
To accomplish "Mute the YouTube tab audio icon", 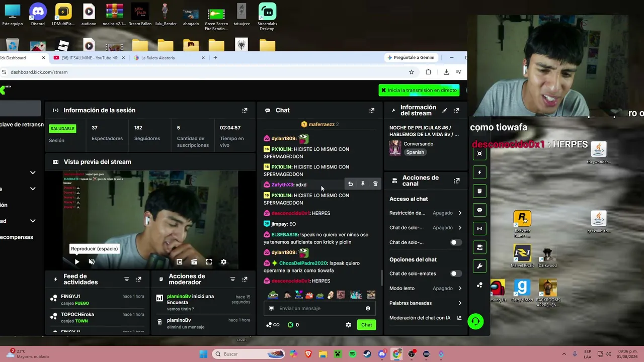I will 115,58.
